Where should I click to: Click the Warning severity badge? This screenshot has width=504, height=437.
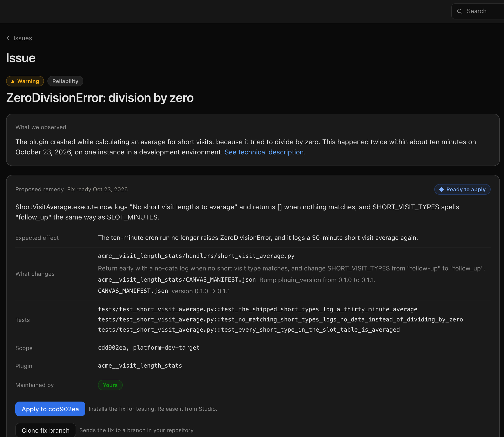pyautogui.click(x=25, y=81)
